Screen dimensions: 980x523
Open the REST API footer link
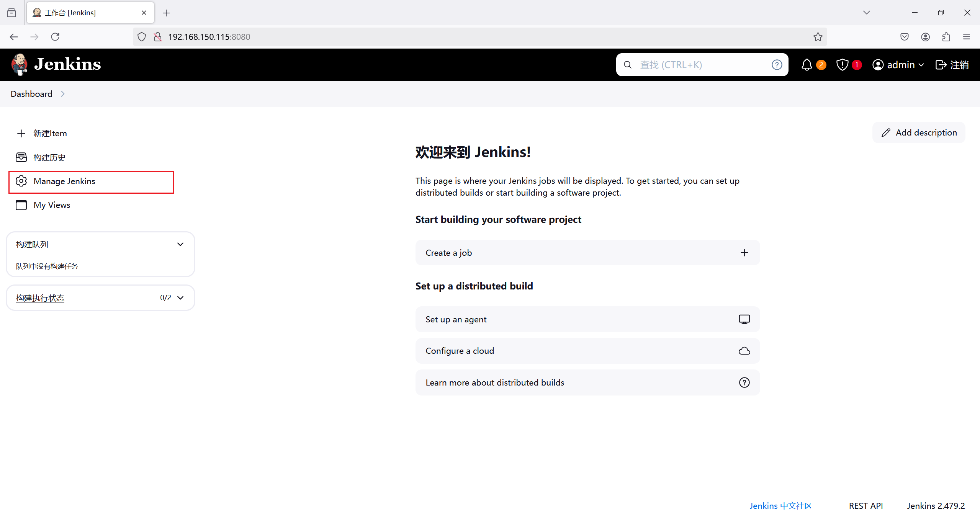(865, 506)
